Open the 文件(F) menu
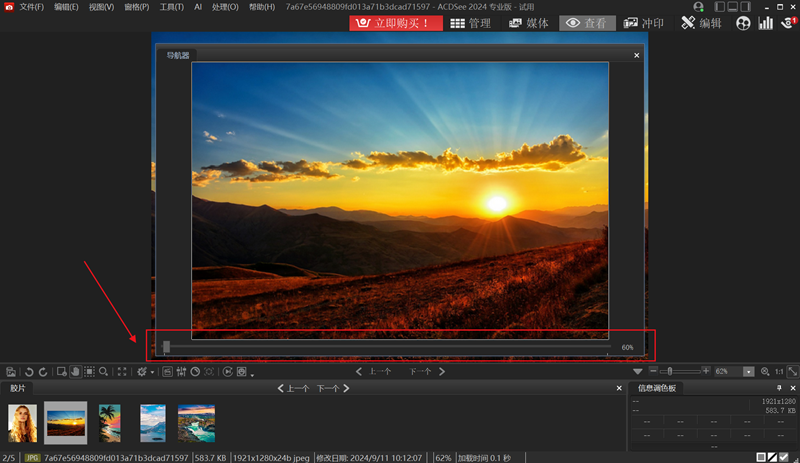 tap(32, 7)
